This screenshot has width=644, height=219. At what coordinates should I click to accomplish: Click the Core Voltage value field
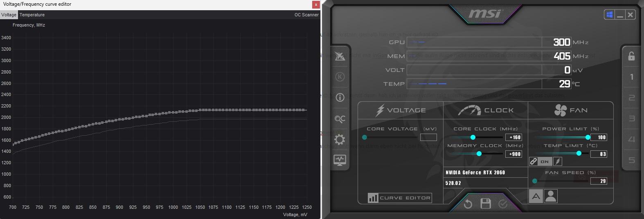428,137
